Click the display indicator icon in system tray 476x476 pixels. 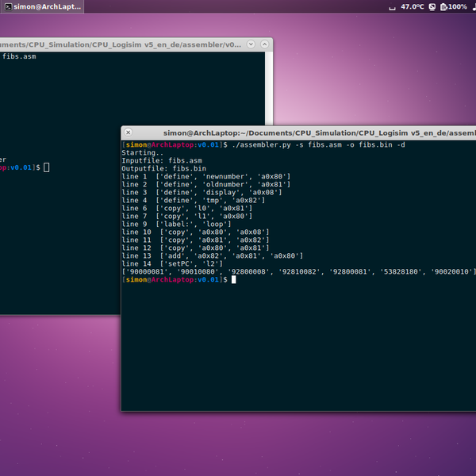431,6
